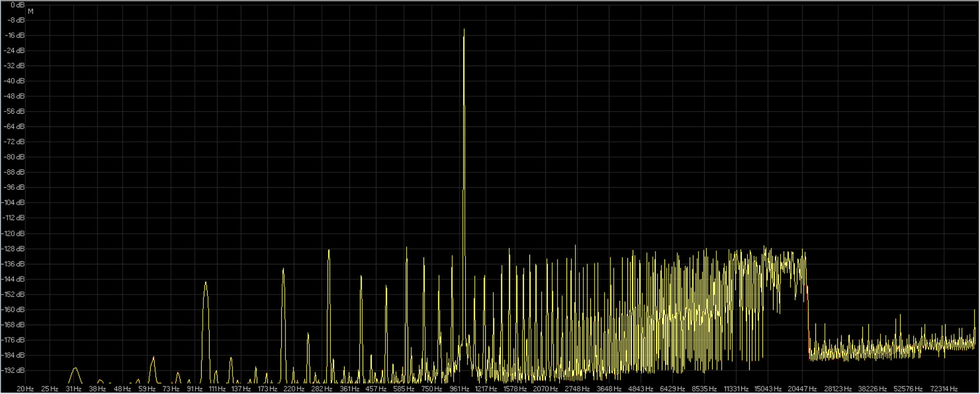Click the 6429 Hz frequency label
980x394 pixels.
tap(672, 389)
